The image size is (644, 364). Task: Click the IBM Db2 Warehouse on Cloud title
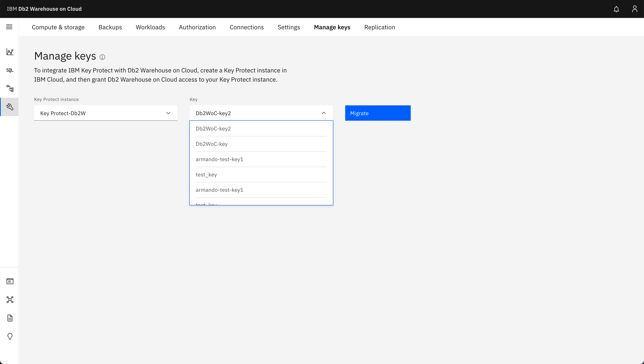44,9
